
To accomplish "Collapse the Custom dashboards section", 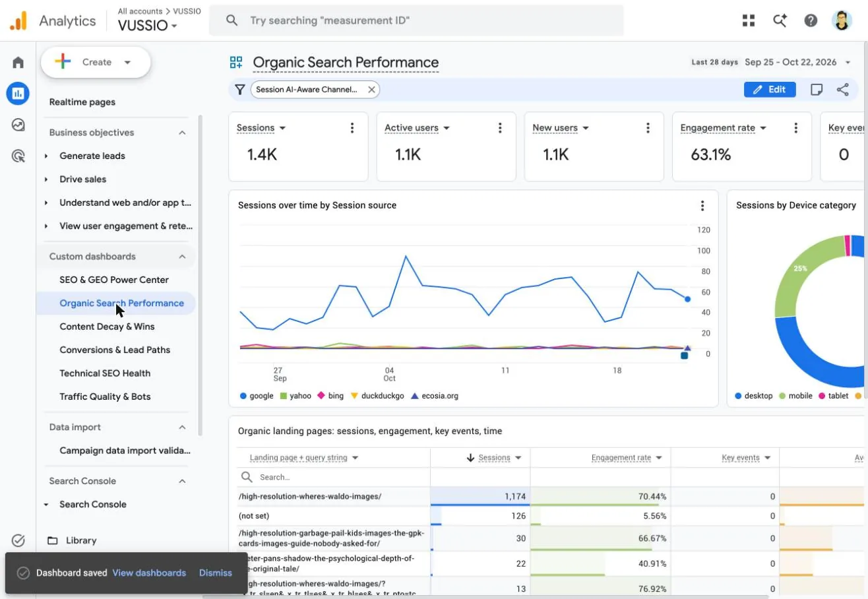I will (x=182, y=257).
